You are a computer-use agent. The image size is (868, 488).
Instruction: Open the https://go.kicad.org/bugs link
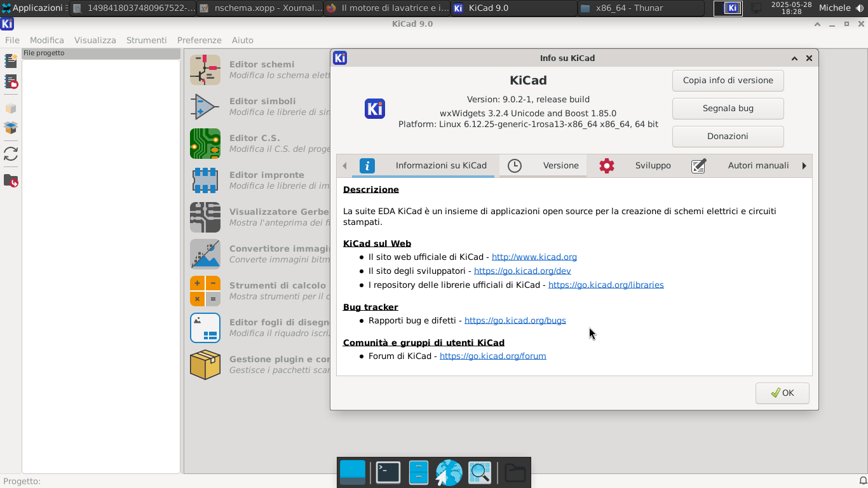(x=515, y=321)
